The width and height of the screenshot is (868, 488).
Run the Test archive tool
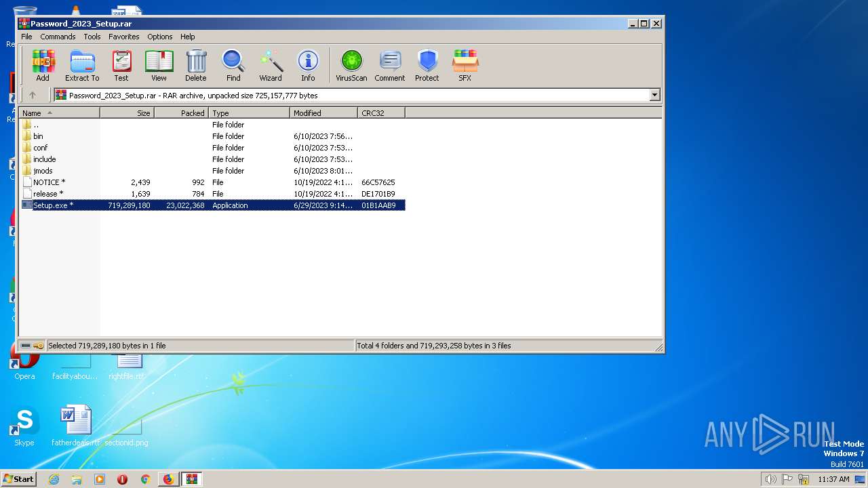[121, 66]
